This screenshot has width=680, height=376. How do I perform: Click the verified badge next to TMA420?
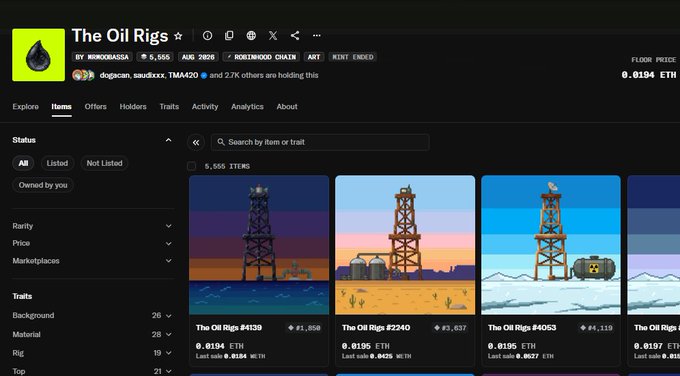coord(203,75)
